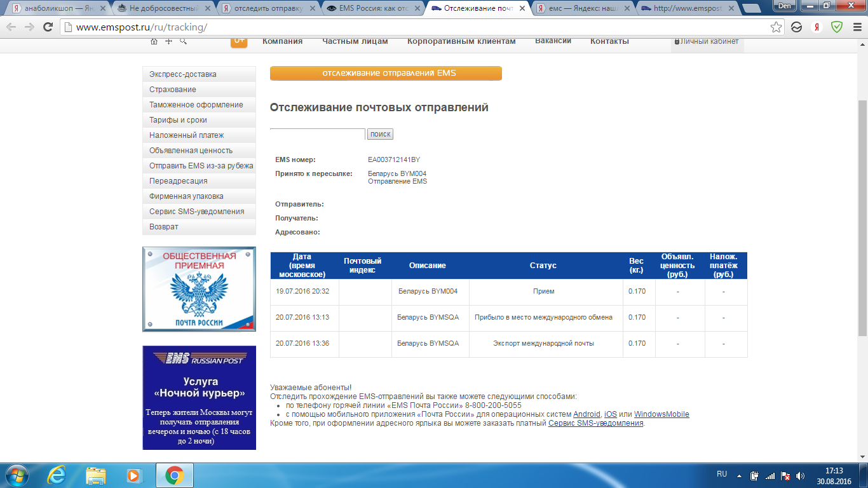Viewport: 868px width, 488px height.
Task: Bookmark this page with the star icon
Action: [776, 27]
